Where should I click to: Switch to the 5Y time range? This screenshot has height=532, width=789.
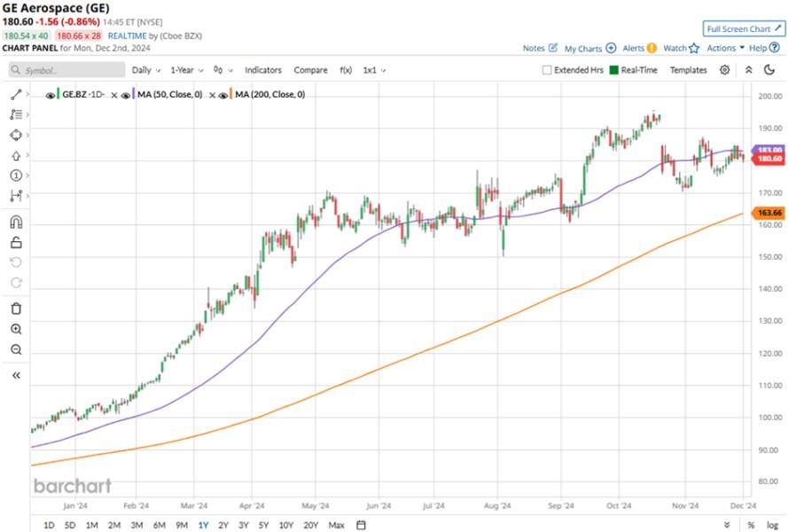(263, 525)
